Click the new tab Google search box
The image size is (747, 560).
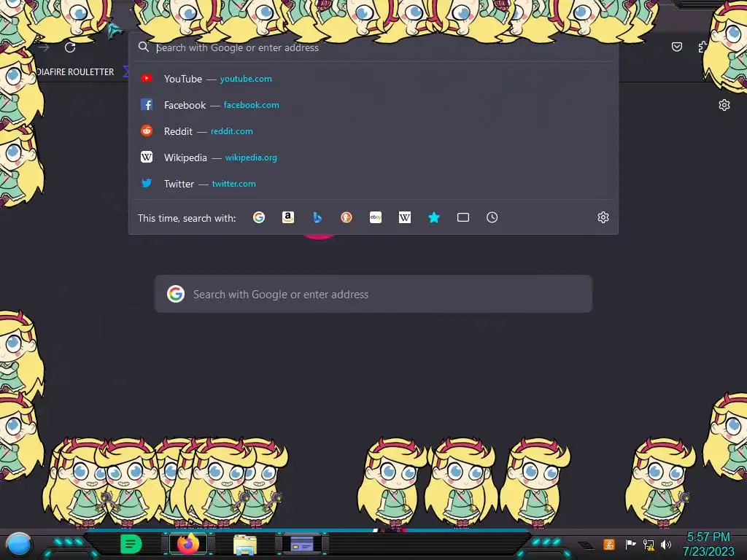coord(373,294)
